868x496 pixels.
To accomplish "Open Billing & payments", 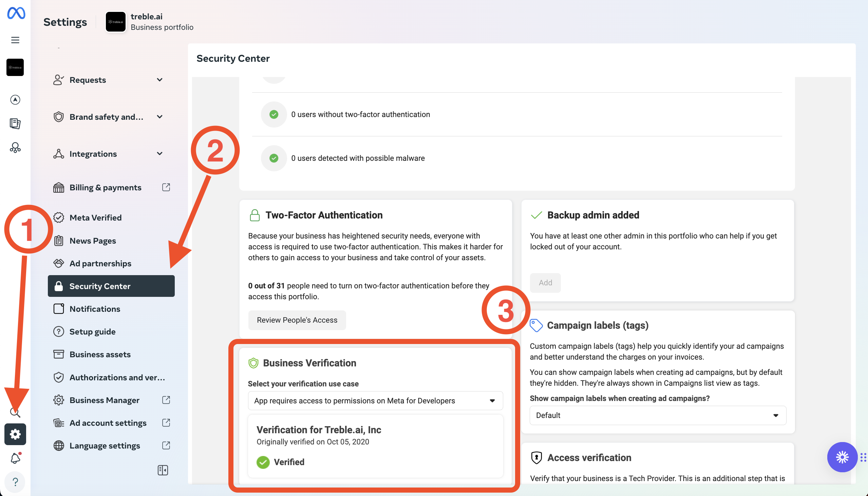I will coord(106,187).
